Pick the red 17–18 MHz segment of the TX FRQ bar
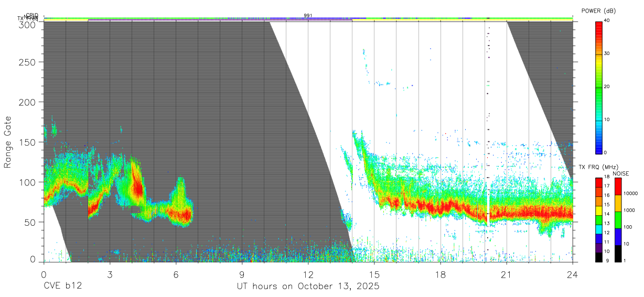The width and height of the screenshot is (644, 297). (x=599, y=183)
